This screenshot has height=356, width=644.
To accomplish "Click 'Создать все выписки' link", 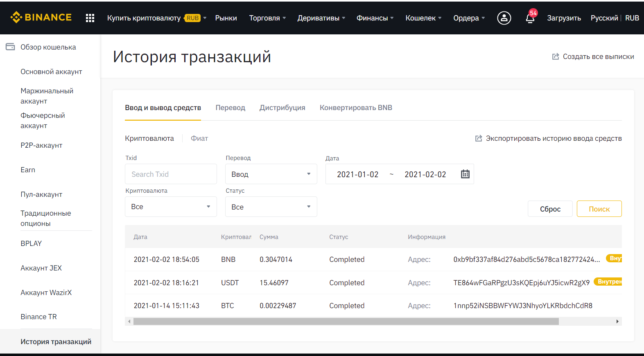I will coord(599,56).
